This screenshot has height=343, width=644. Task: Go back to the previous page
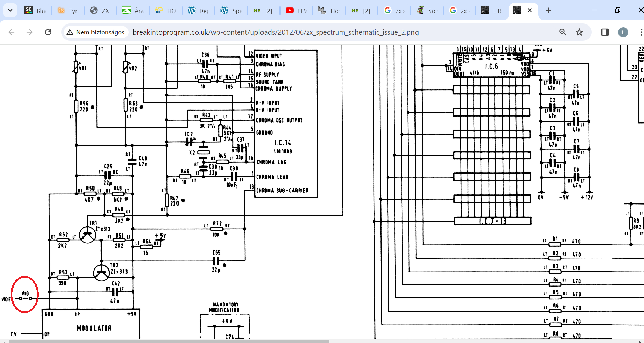tap(11, 32)
